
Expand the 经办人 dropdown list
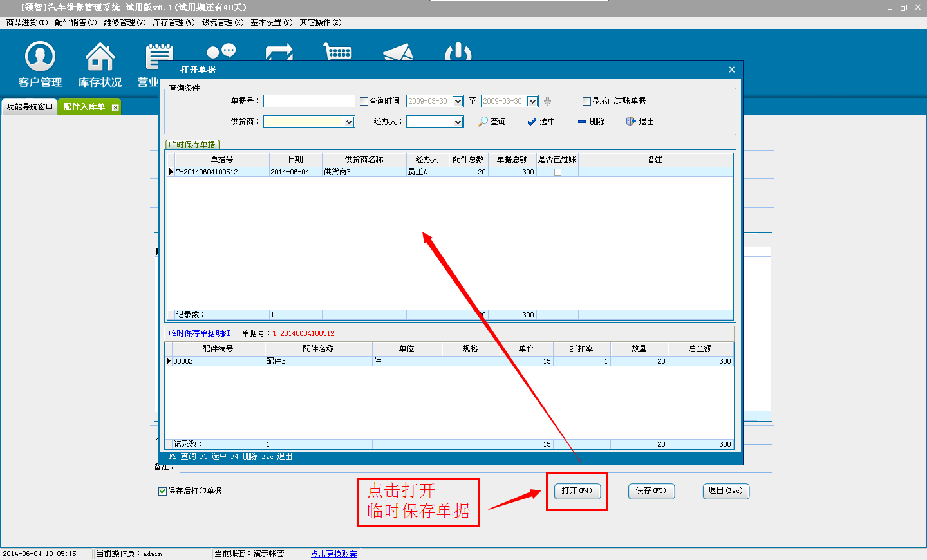click(x=458, y=122)
